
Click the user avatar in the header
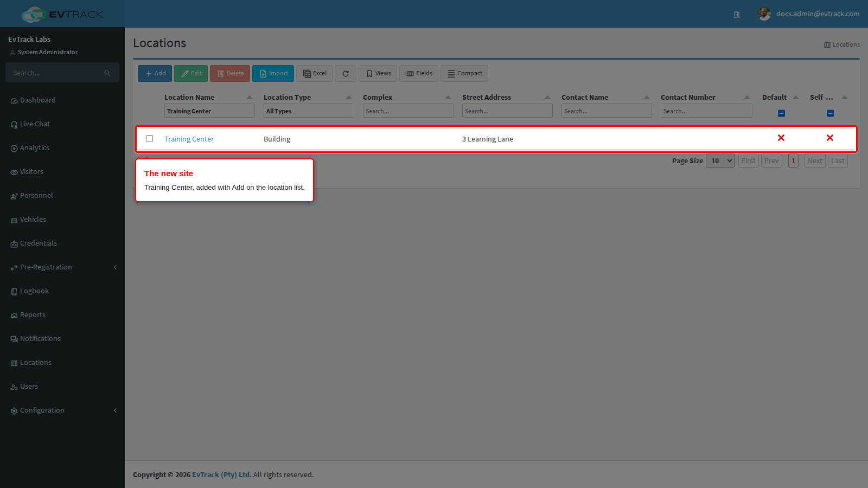point(764,14)
